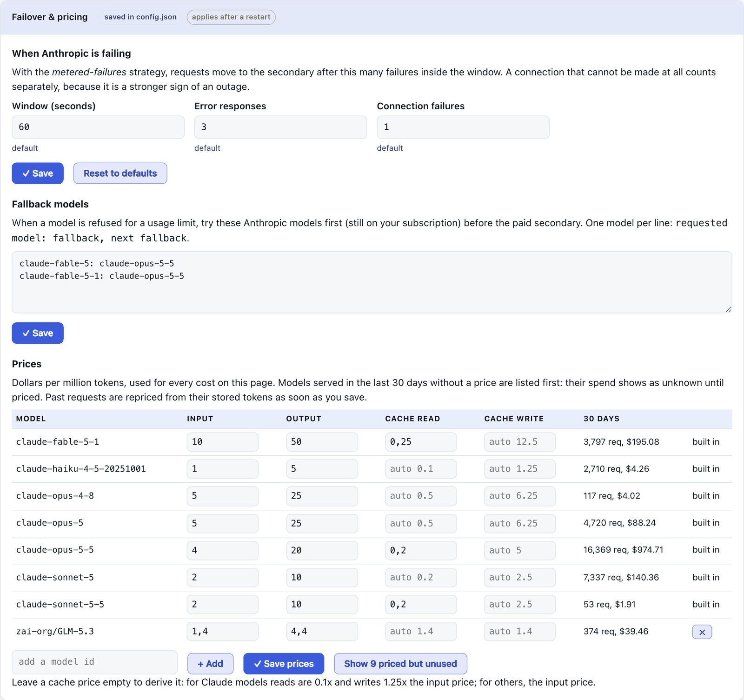744x700 pixels.
Task: Edit zai-org/GLM-5.3 input price
Action: 223,631
